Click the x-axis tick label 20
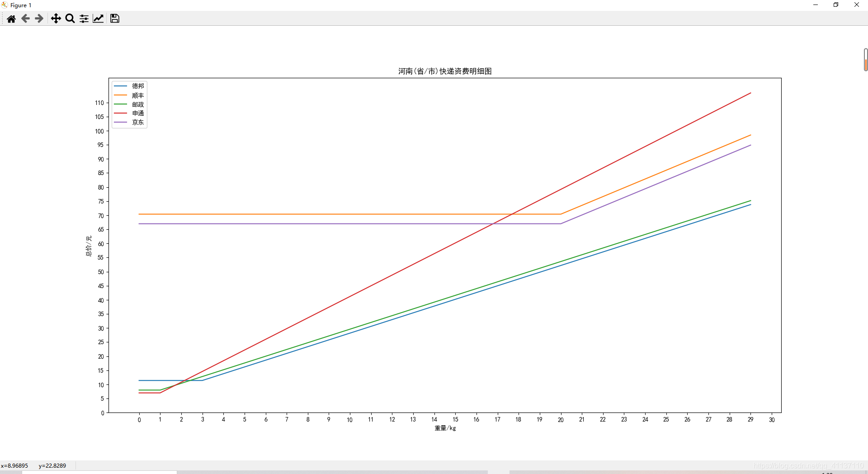The image size is (868, 474). (x=561, y=420)
